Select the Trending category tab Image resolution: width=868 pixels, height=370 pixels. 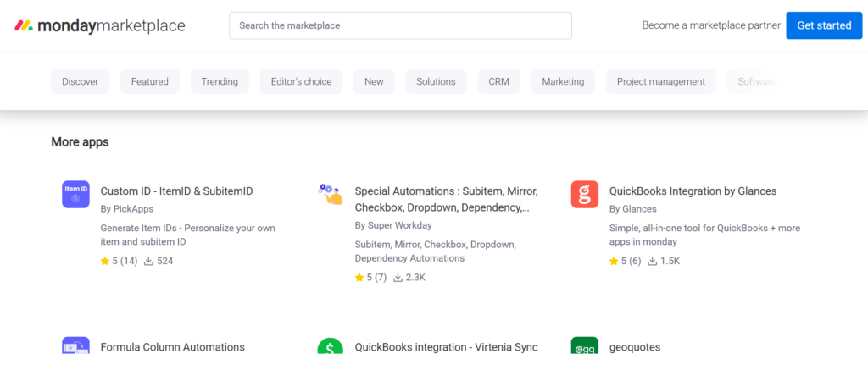(220, 82)
